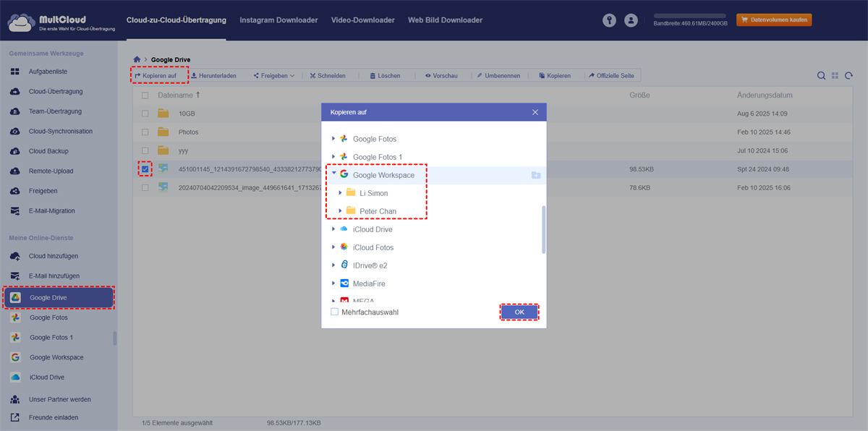Close the Kopieren auf dialog
The width and height of the screenshot is (868, 431).
(535, 112)
